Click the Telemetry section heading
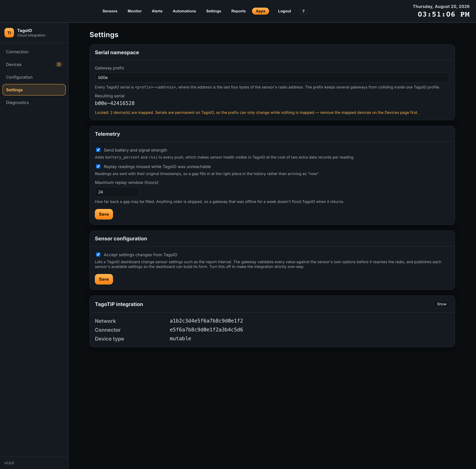This screenshot has width=476, height=469. (x=107, y=134)
